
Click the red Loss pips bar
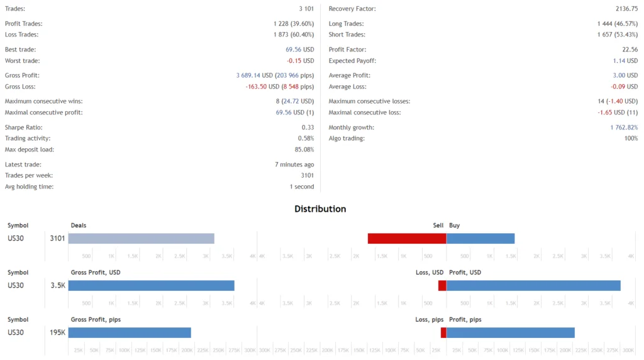(x=443, y=333)
